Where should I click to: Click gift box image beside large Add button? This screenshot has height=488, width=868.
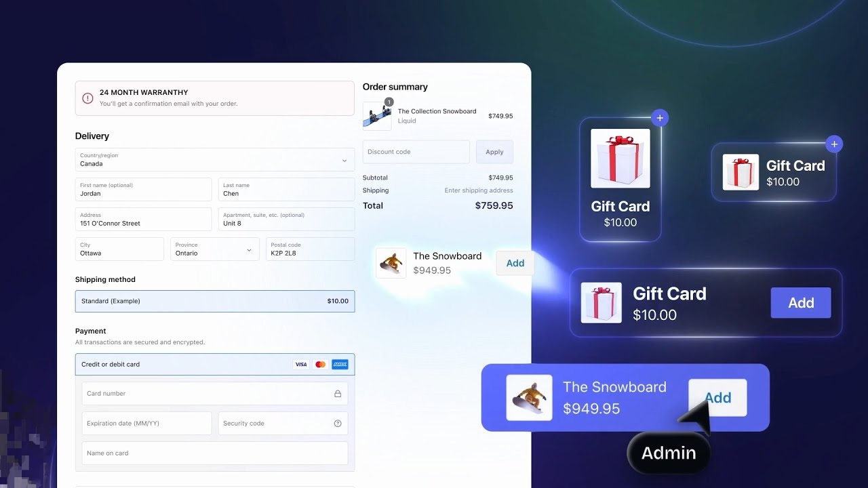(x=601, y=303)
